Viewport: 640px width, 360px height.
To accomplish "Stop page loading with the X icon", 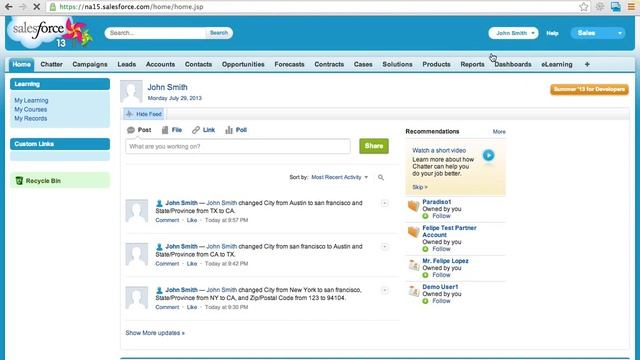I will (x=36, y=7).
